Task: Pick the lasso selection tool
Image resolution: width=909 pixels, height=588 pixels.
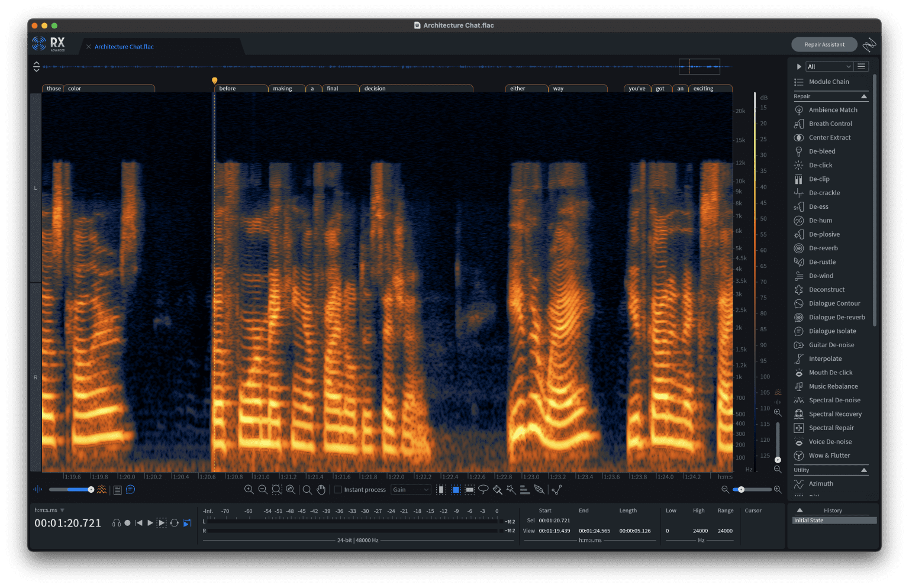Action: point(483,489)
